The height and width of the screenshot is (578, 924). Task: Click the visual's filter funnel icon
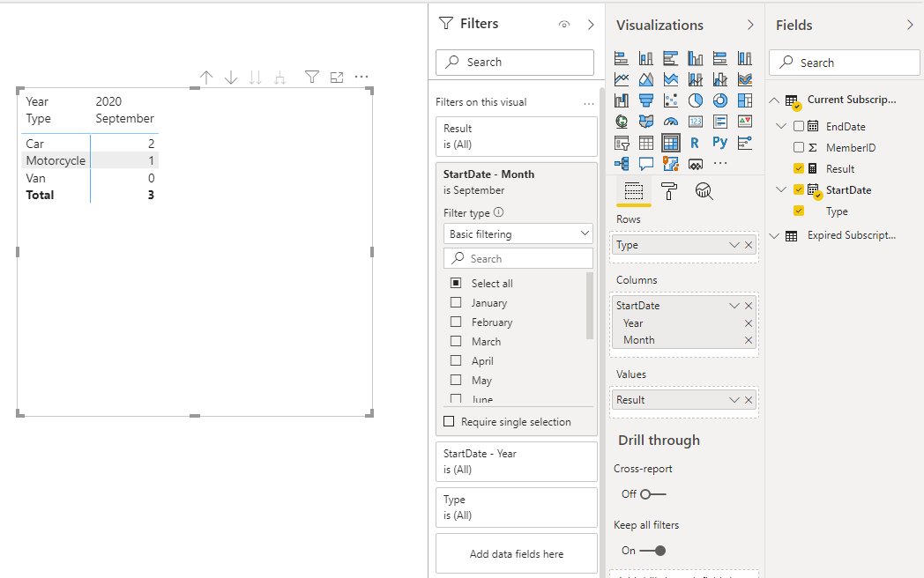(x=312, y=78)
